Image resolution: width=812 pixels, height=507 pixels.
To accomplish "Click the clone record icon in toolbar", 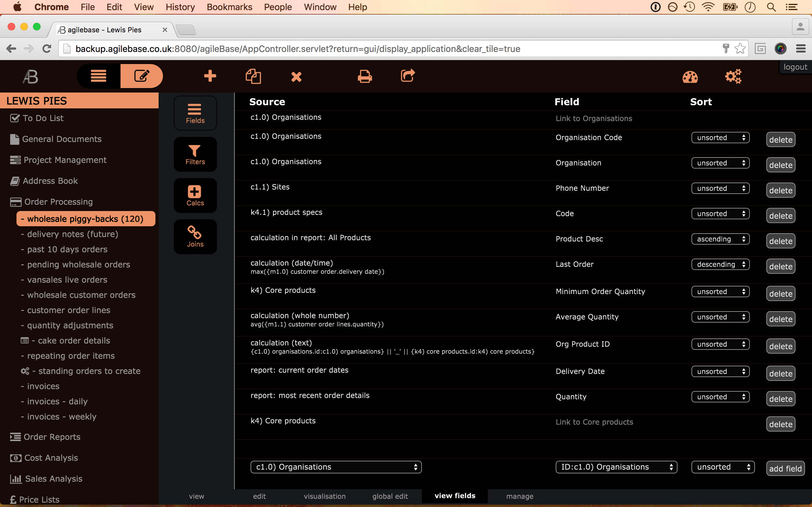I will click(x=253, y=76).
